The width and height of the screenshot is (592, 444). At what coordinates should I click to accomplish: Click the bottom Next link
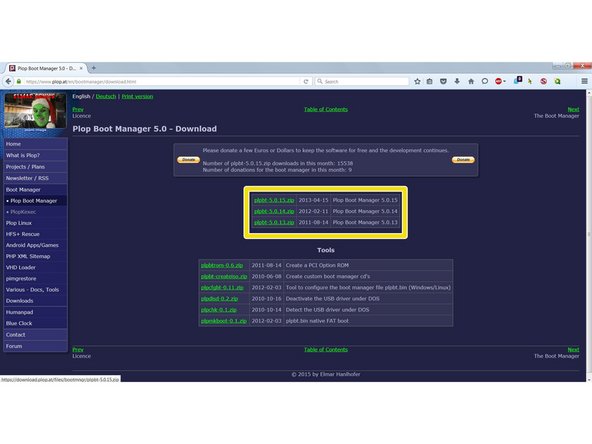[573, 350]
